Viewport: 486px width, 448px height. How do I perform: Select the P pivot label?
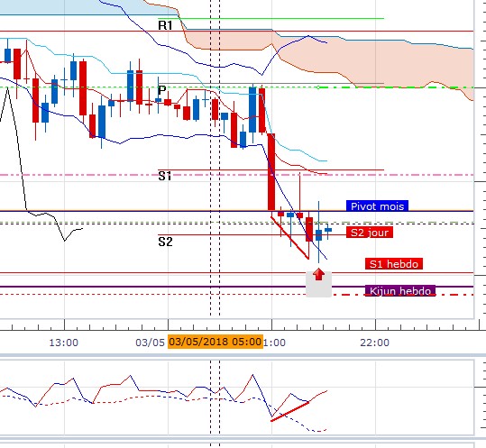(x=161, y=90)
